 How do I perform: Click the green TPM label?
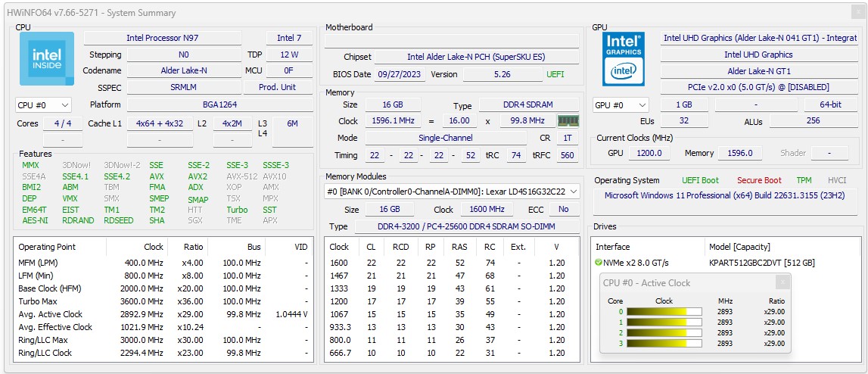click(x=804, y=180)
